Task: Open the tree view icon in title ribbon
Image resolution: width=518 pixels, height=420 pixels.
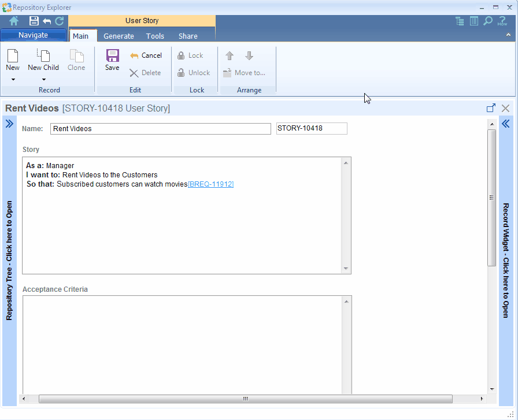Action: (x=460, y=21)
